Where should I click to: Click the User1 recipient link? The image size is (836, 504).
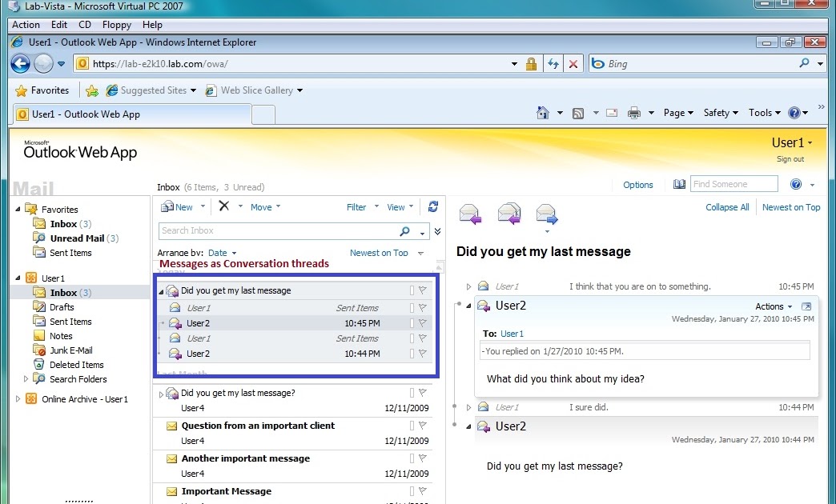pyautogui.click(x=512, y=334)
